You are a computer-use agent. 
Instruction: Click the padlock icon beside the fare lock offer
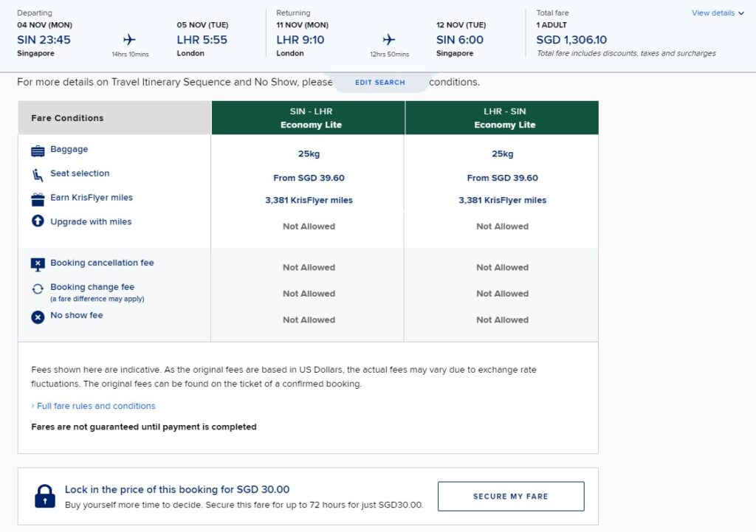[x=45, y=495]
